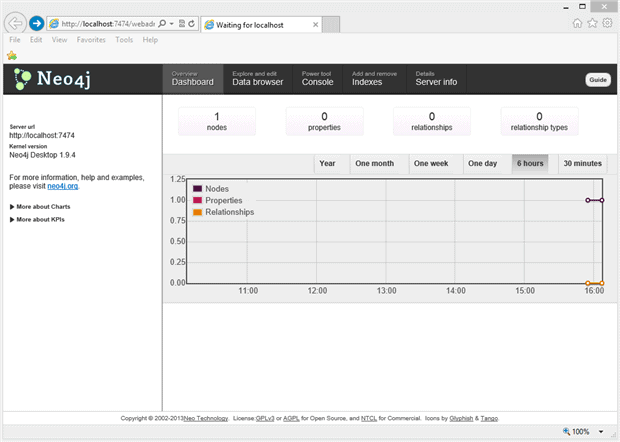The image size is (620, 442).
Task: Switch to the Data browser tab
Action: (258, 79)
